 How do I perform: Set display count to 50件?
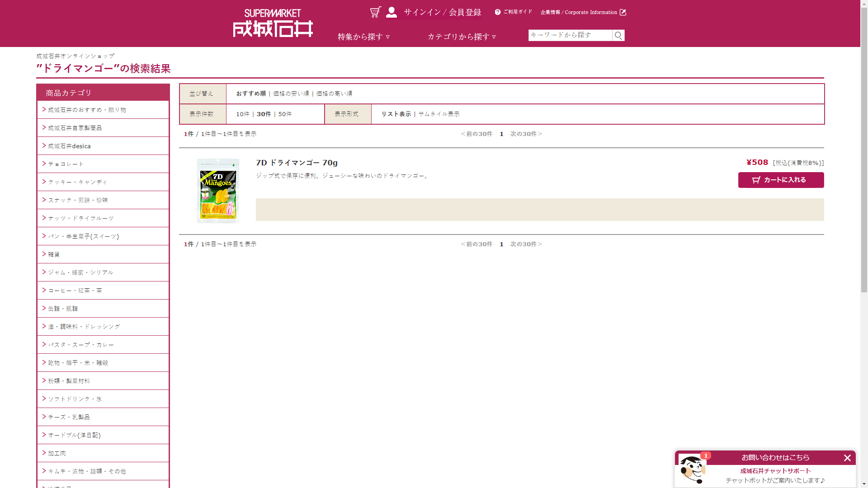(285, 114)
